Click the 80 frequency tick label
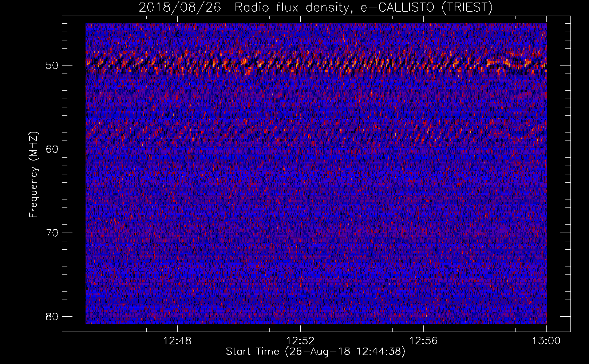The height and width of the screenshot is (364, 589). [x=52, y=317]
